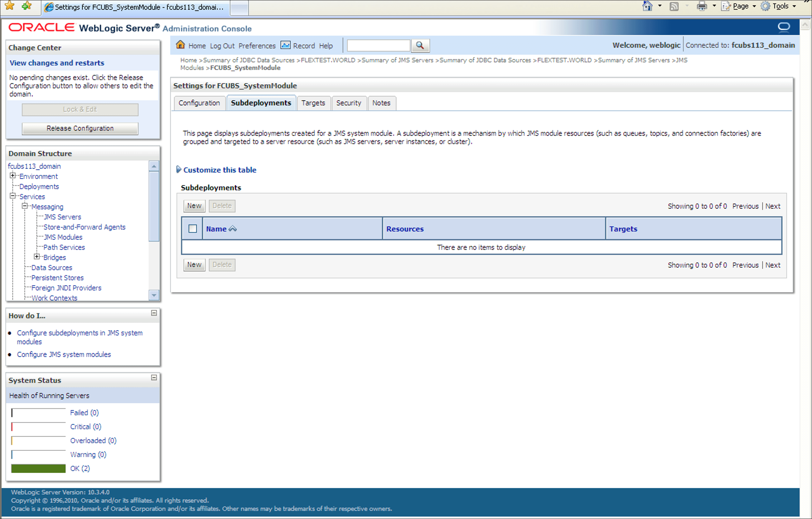Click the browser printer icon

coord(702,6)
